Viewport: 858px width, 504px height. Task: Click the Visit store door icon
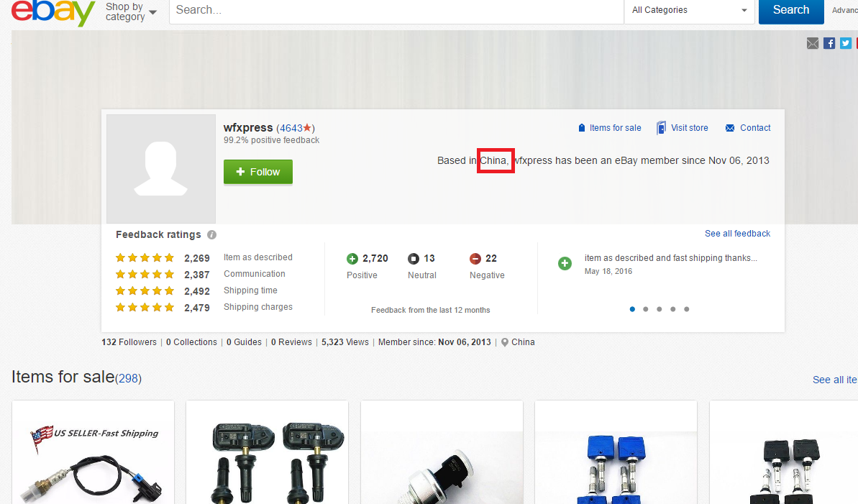[x=661, y=127]
